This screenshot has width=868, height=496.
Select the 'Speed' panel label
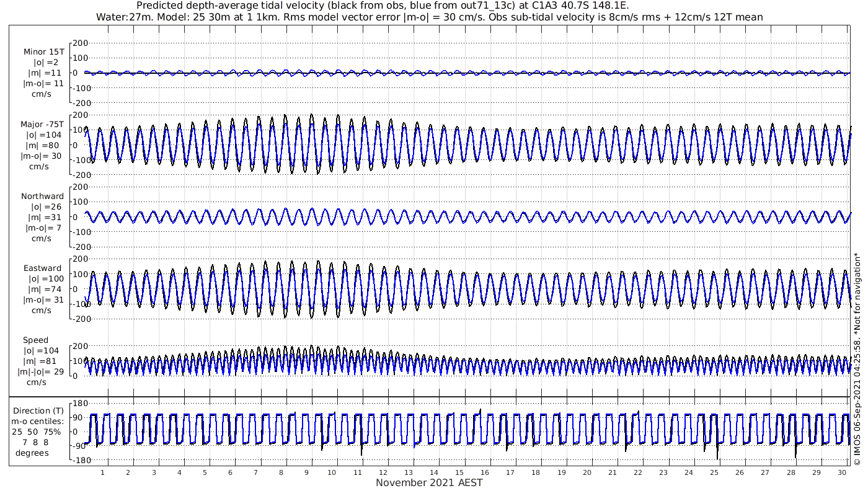(x=35, y=340)
